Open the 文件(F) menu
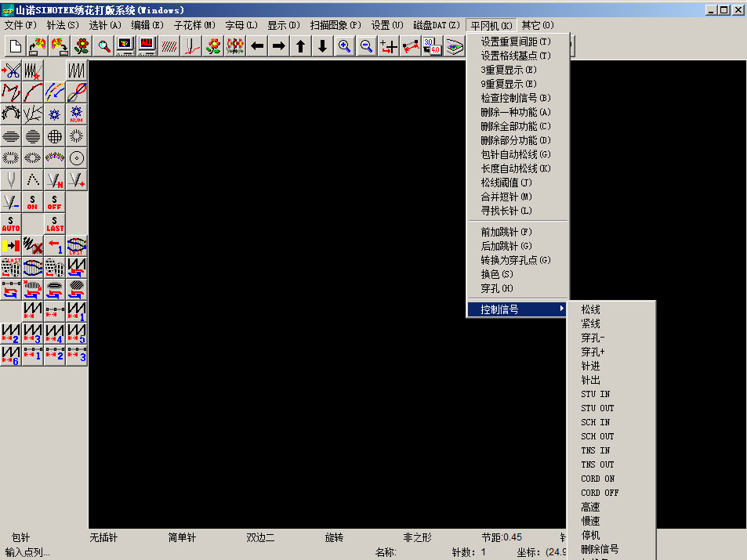The width and height of the screenshot is (747, 560). 20,25
